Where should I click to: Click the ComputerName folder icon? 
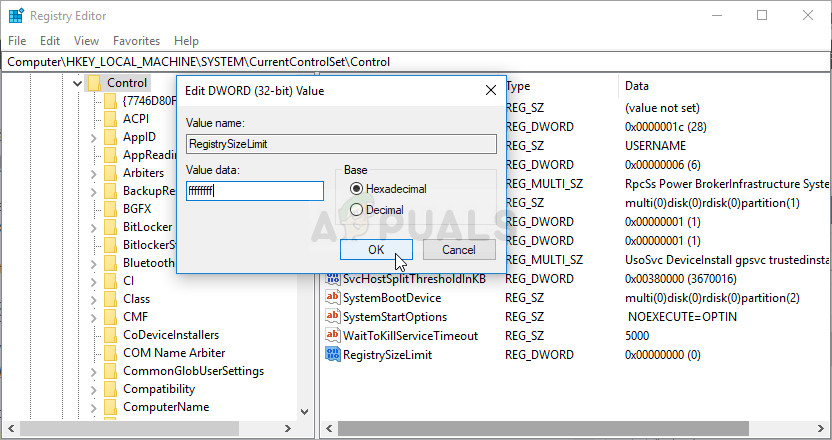pyautogui.click(x=110, y=408)
